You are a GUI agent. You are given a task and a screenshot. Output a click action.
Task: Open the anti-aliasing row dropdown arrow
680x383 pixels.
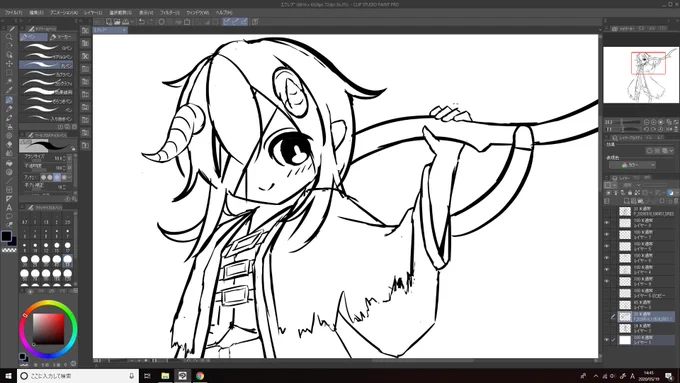(x=69, y=177)
